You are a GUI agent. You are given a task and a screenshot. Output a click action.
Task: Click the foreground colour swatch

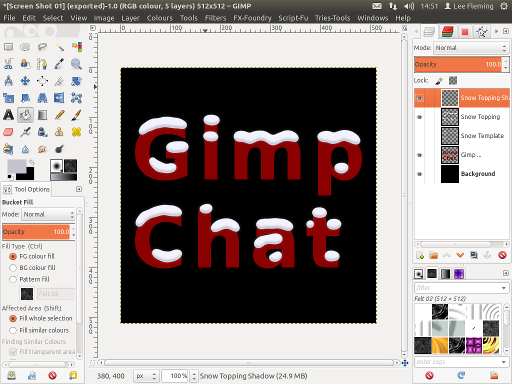(x=17, y=166)
